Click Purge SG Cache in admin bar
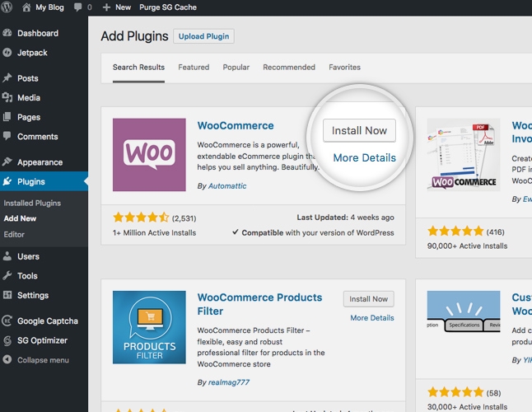This screenshot has height=412, width=532. (x=168, y=7)
